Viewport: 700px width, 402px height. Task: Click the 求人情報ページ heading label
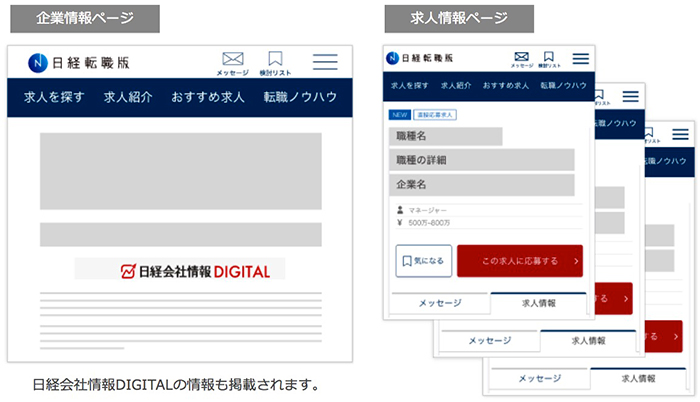459,18
